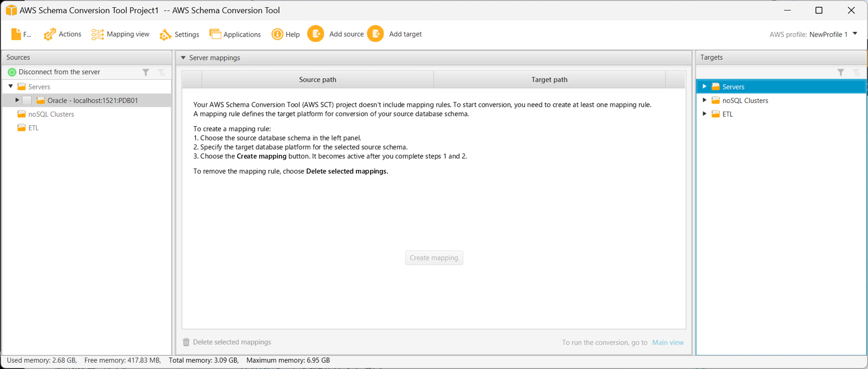Image resolution: width=868 pixels, height=369 pixels.
Task: Click the Source path column header
Action: point(318,80)
